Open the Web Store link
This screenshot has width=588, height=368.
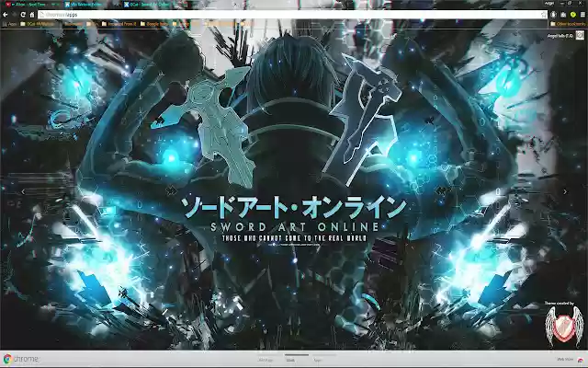tap(570, 360)
